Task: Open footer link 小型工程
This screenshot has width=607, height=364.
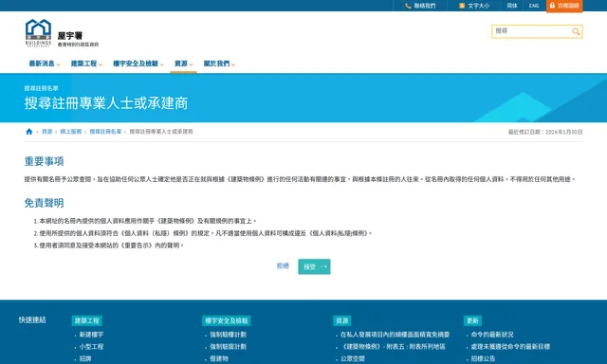Action: [91, 347]
